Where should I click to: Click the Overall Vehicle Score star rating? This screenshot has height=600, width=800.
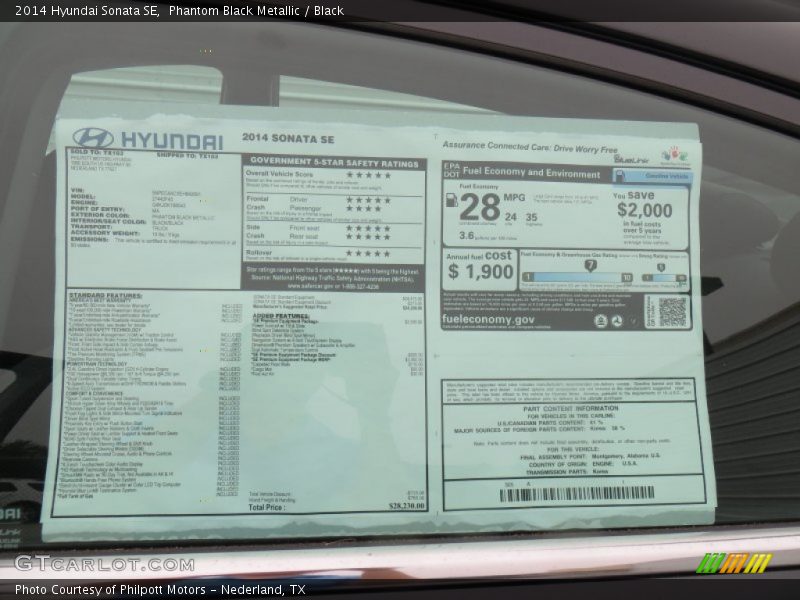(x=369, y=175)
